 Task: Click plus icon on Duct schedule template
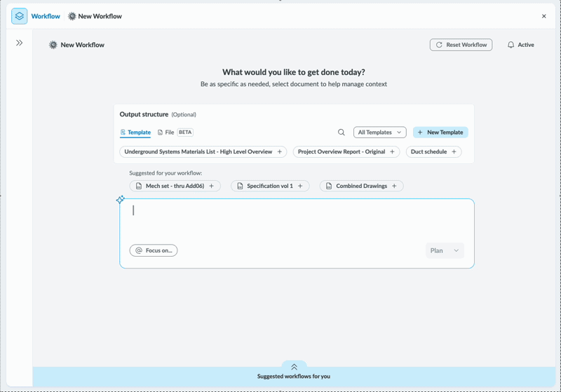click(x=454, y=152)
